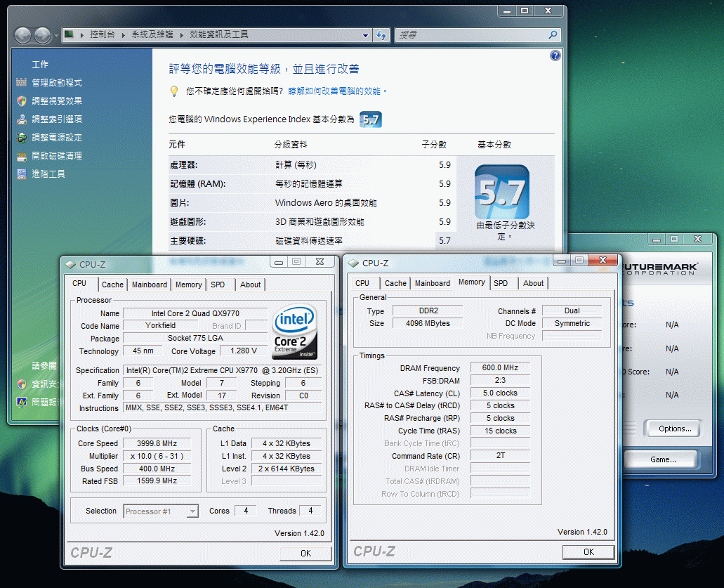This screenshot has width=724, height=588.
Task: Open About tab in right CPU-Z window
Action: [533, 283]
